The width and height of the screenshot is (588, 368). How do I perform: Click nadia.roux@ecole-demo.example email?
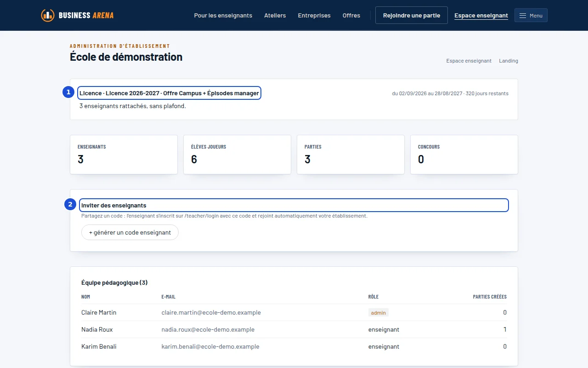tap(208, 329)
